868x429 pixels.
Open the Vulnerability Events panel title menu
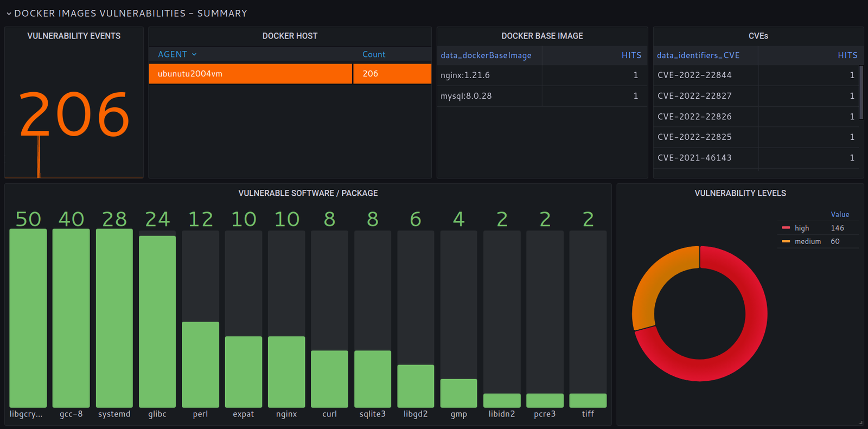click(74, 36)
